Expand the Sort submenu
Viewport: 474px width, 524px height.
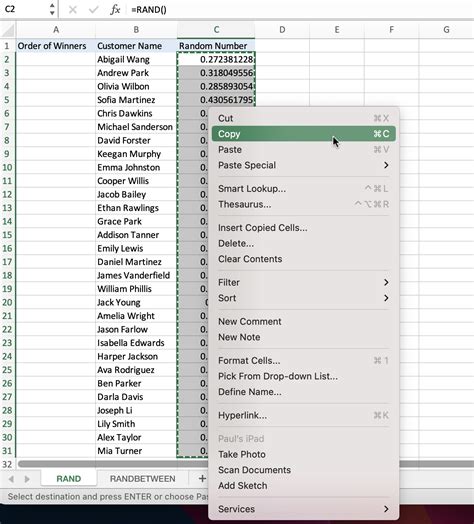pos(304,298)
